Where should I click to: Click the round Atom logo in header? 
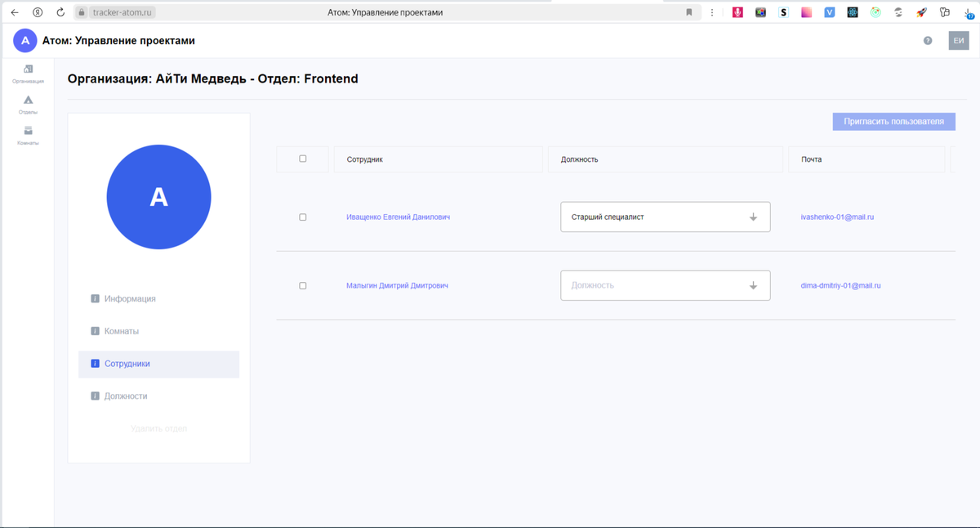click(25, 40)
